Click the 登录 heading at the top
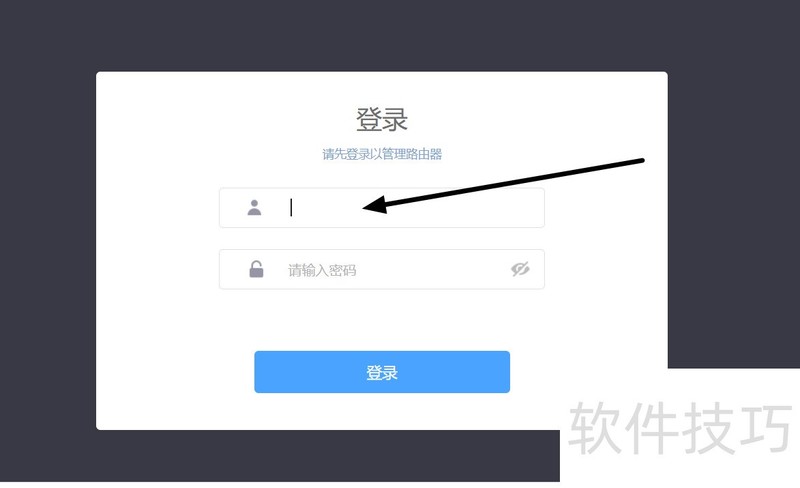 click(382, 119)
